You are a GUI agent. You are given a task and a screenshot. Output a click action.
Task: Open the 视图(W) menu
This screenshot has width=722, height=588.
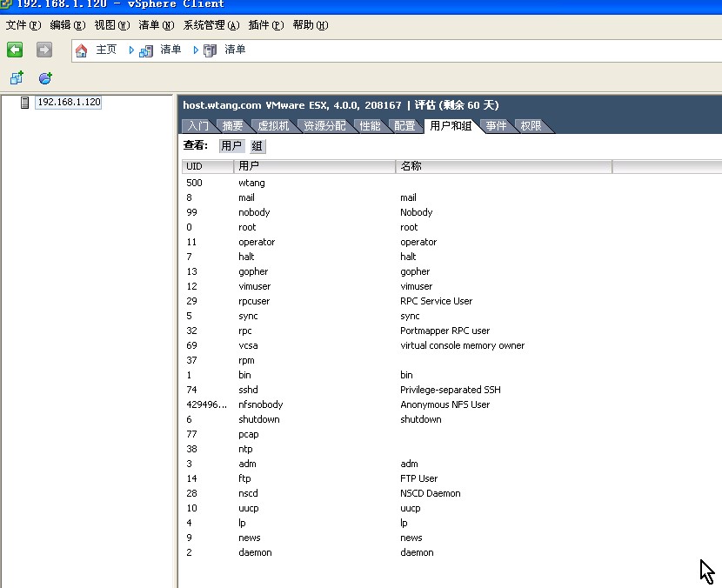[x=112, y=25]
